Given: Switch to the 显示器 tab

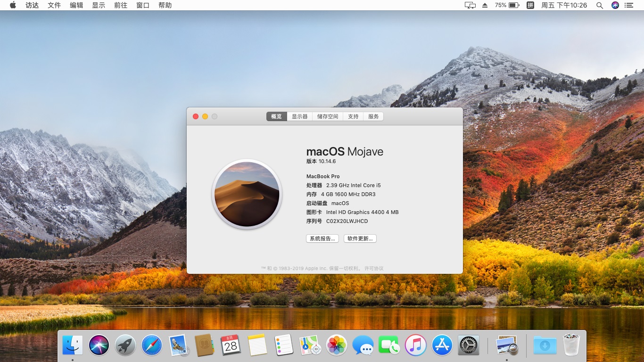Looking at the screenshot, I should (x=299, y=116).
